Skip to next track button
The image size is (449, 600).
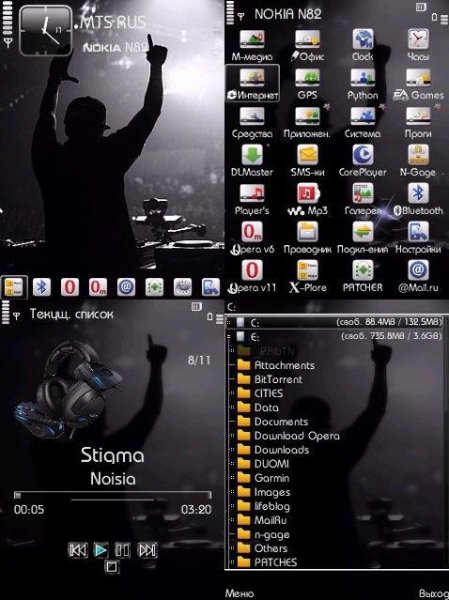[x=147, y=550]
